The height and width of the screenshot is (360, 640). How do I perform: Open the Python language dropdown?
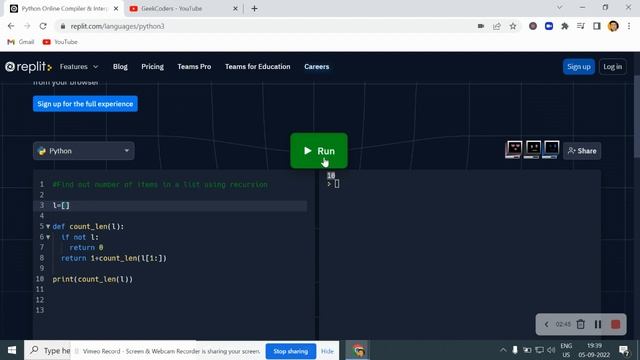click(84, 151)
